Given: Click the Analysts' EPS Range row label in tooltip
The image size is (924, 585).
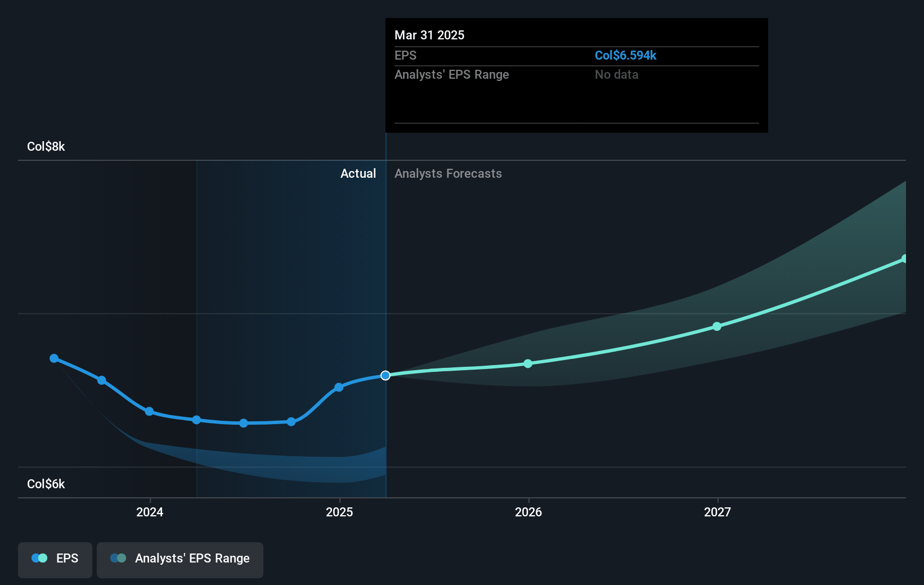Looking at the screenshot, I should (452, 74).
